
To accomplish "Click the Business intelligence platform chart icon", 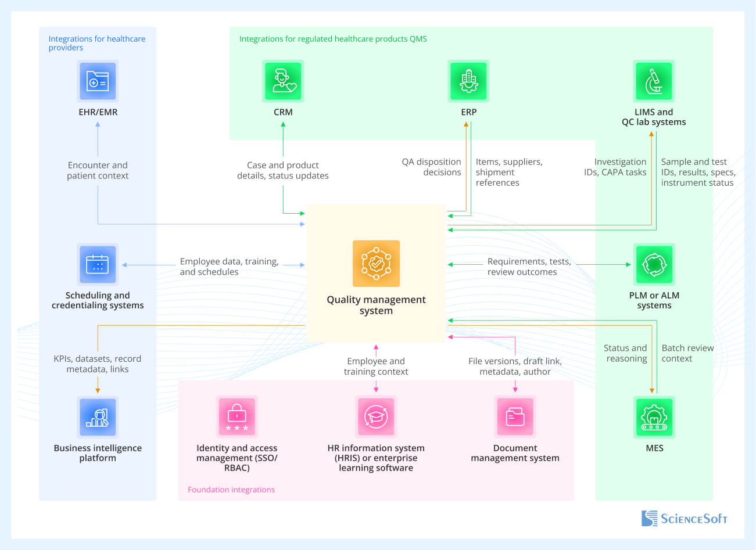I will point(97,416).
